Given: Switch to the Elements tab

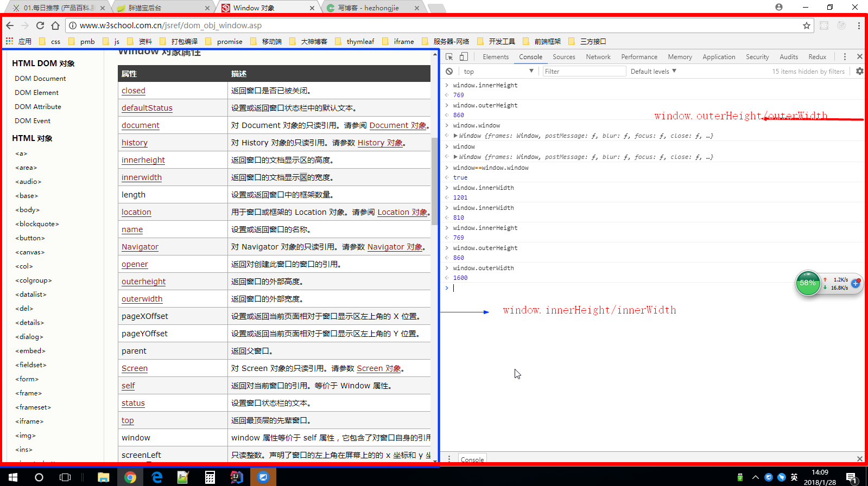Looking at the screenshot, I should [496, 56].
